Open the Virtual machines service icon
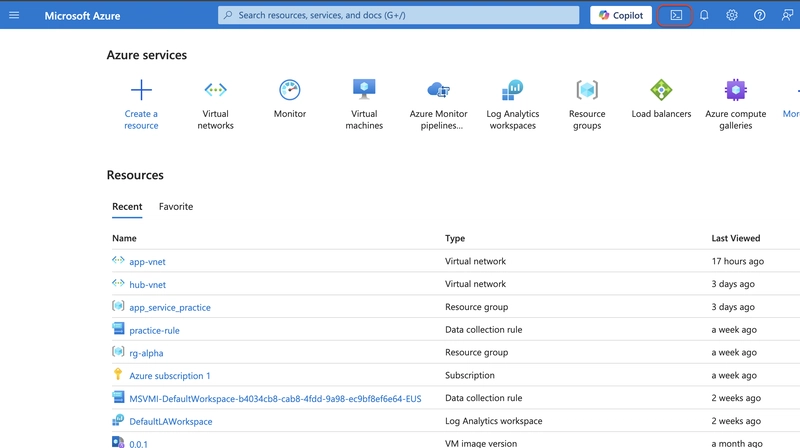The width and height of the screenshot is (800, 448). click(x=364, y=89)
